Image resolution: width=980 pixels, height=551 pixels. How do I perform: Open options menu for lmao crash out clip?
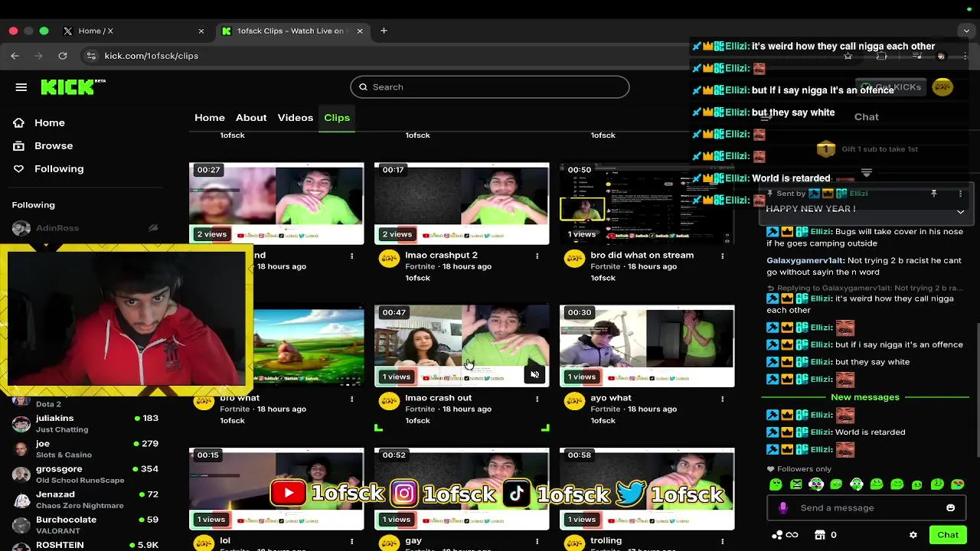[x=537, y=398]
